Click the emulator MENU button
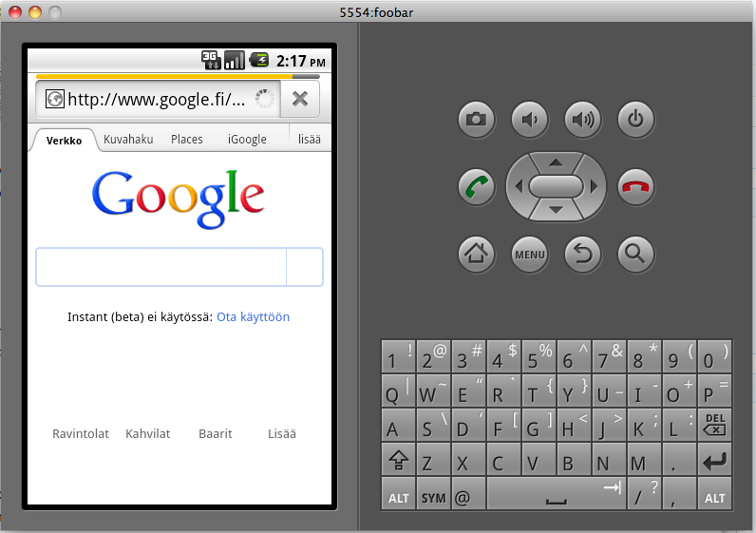Screen dimensions: 756x533 [529, 255]
